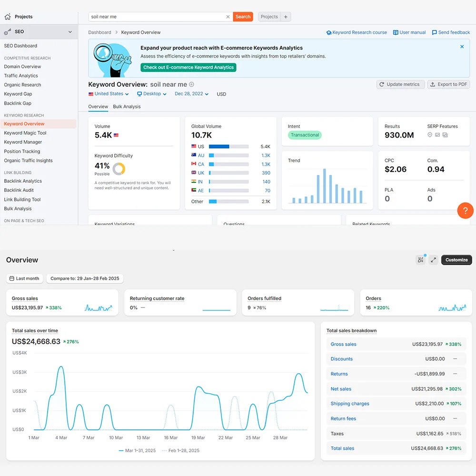
Task: Open the Dec 28, 2022 date dropdown
Action: click(x=191, y=94)
